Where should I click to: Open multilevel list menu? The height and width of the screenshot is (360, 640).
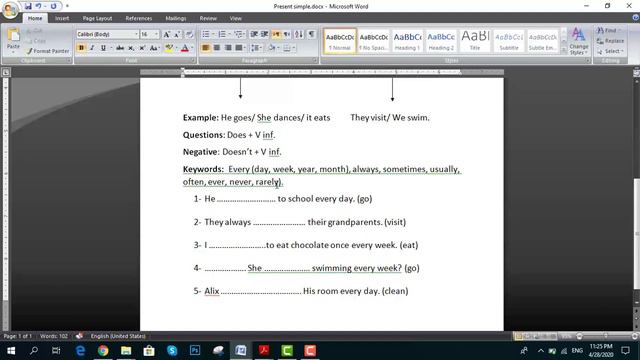pos(239,34)
